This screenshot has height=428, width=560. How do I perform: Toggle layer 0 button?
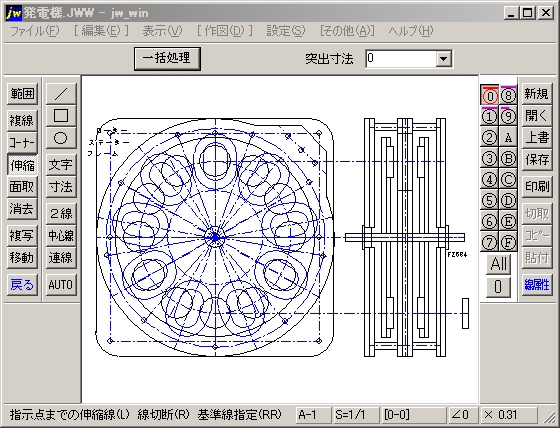pyautogui.click(x=489, y=95)
